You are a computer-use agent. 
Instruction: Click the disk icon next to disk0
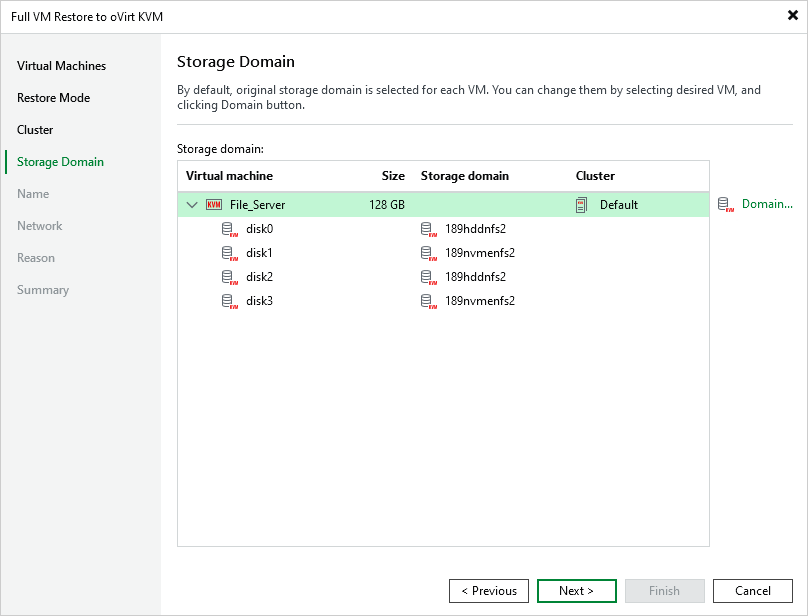[x=230, y=229]
